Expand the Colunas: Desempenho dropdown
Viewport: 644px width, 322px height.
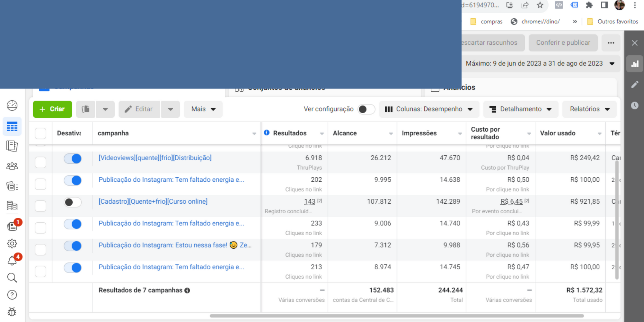click(429, 109)
